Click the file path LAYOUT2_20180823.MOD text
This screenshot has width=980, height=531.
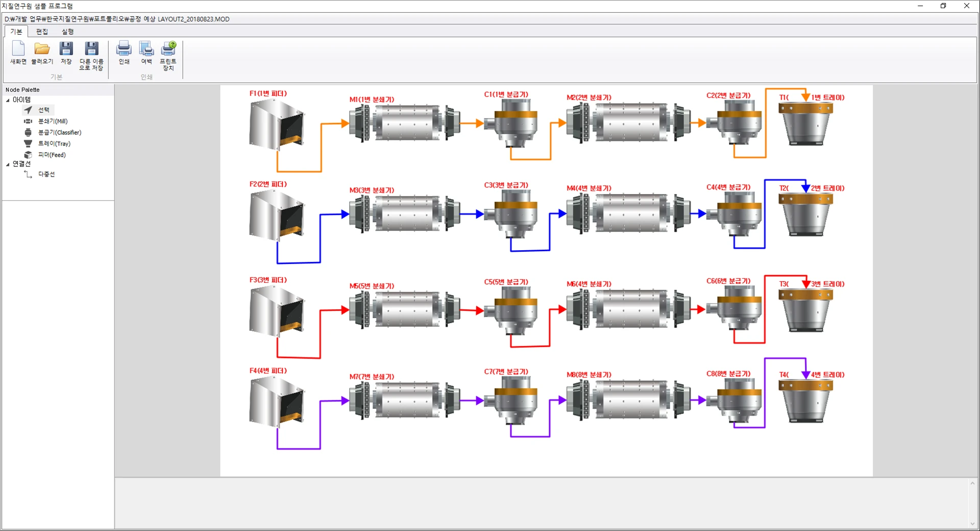[193, 19]
